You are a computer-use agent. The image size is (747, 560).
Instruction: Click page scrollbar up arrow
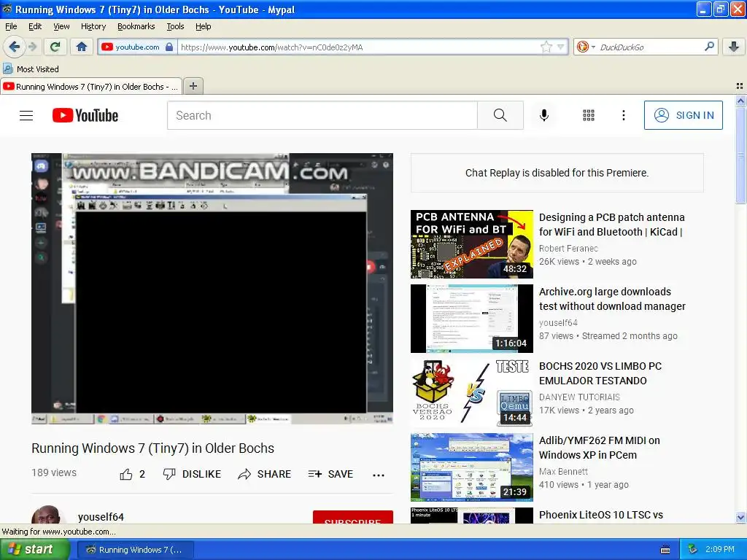pyautogui.click(x=740, y=101)
